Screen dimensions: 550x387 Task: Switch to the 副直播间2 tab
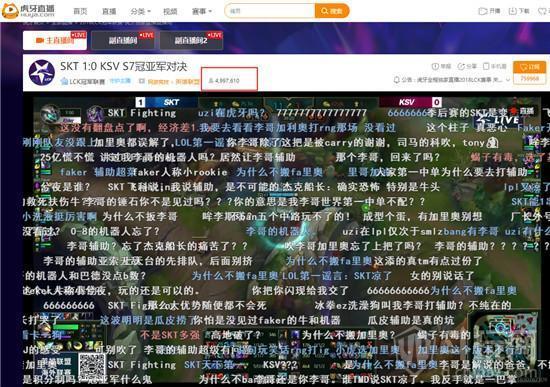pyautogui.click(x=191, y=40)
